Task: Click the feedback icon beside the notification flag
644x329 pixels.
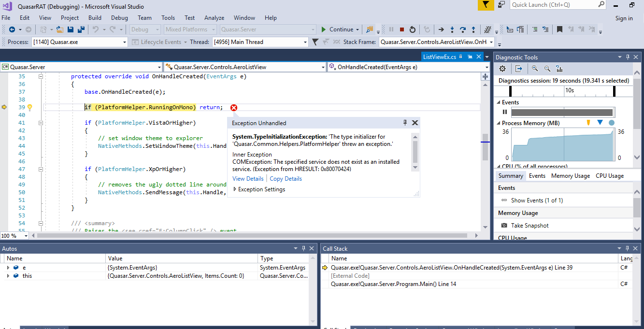Action: [x=502, y=4]
